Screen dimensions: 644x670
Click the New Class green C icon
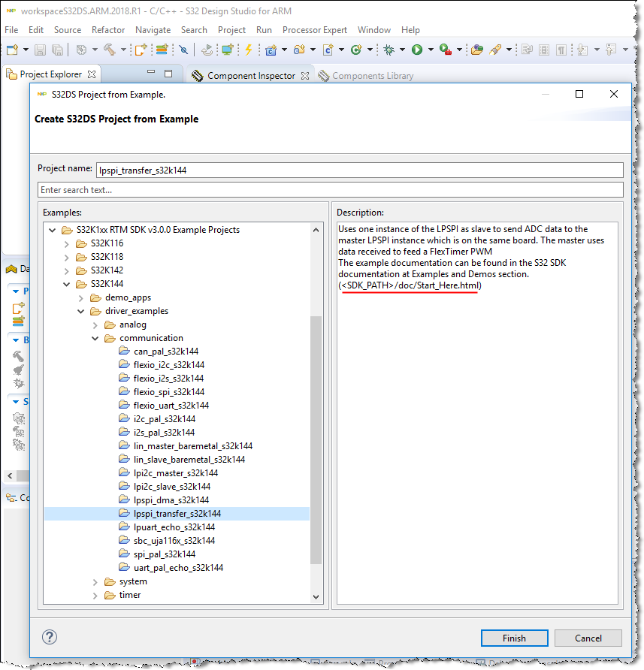click(x=356, y=50)
